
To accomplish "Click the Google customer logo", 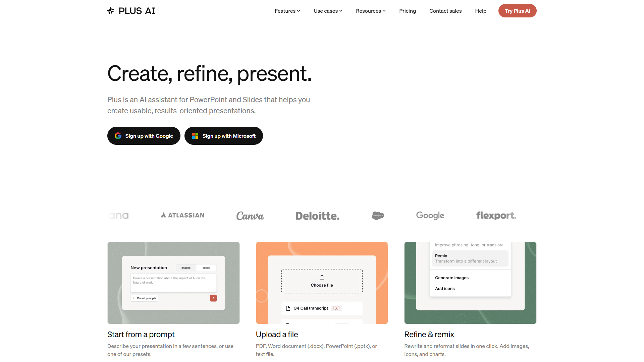I will pyautogui.click(x=430, y=216).
